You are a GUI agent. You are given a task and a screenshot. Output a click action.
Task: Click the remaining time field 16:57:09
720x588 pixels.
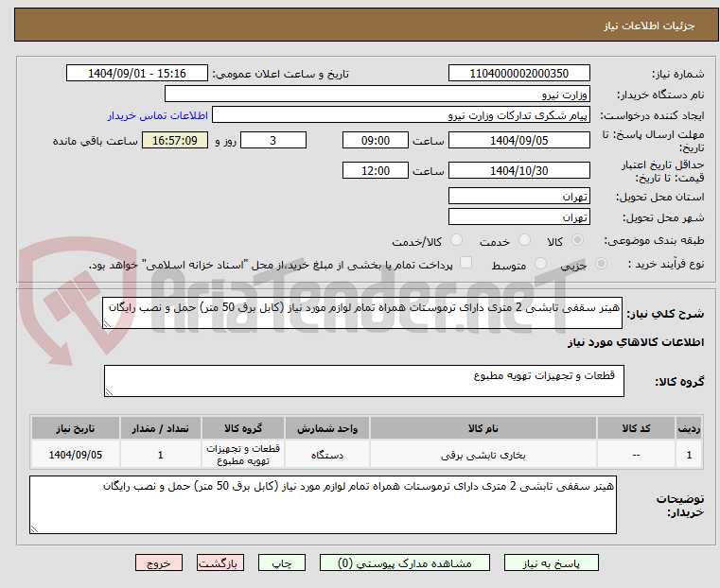pos(175,140)
